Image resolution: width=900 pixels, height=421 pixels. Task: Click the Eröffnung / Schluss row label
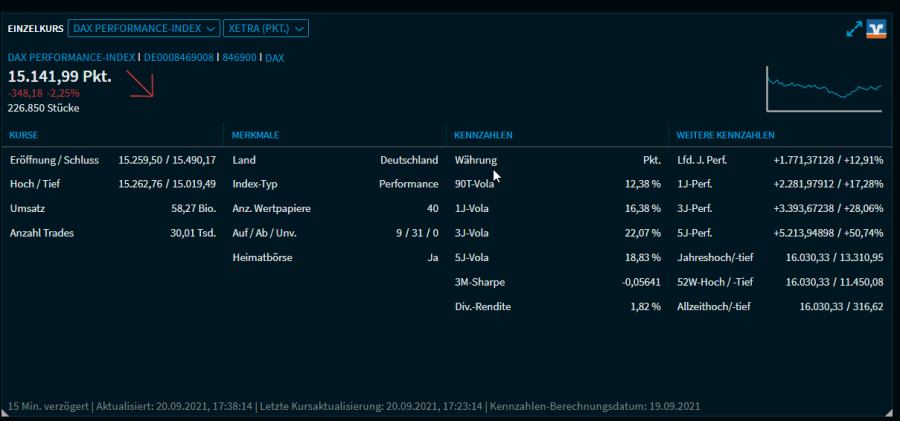[x=54, y=160]
